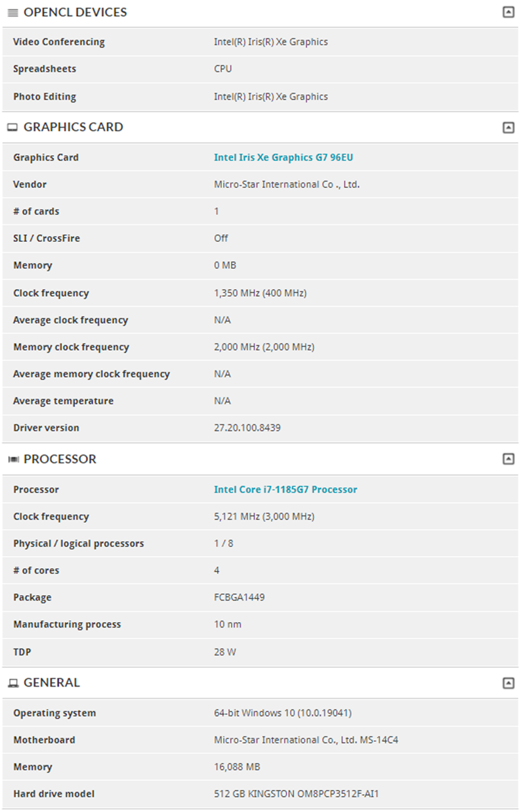The image size is (520, 812).
Task: Select the Driver version value 27.20.100.8439
Action: tap(247, 428)
